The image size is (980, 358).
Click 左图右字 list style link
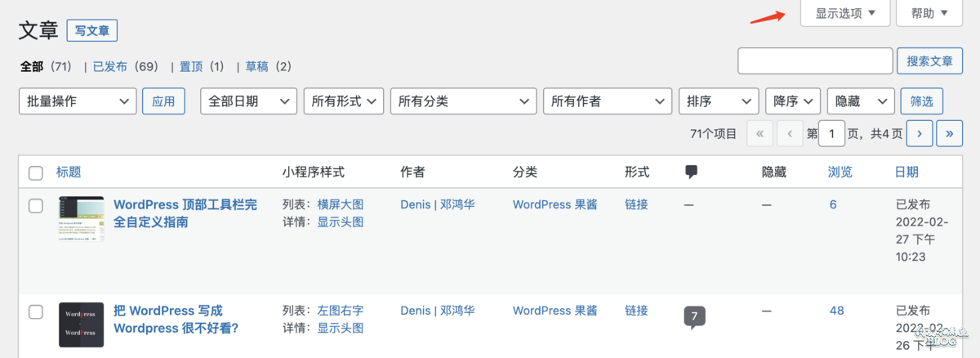(341, 311)
